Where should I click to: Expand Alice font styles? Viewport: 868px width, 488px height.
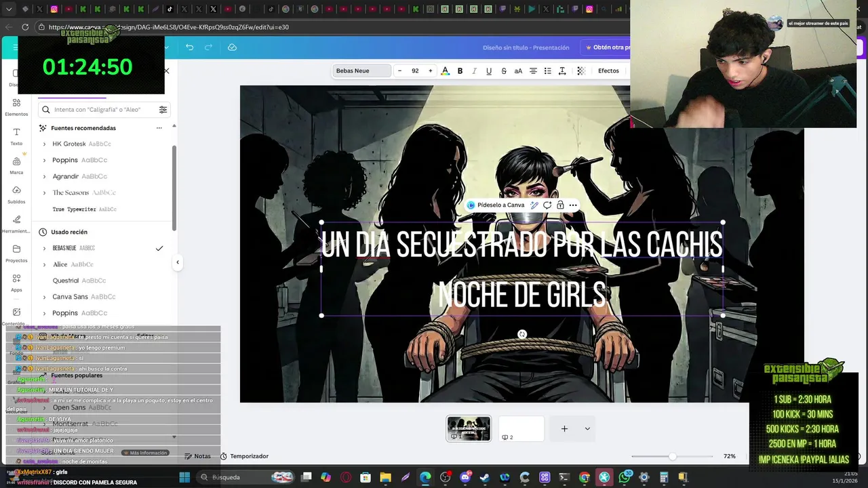45,264
